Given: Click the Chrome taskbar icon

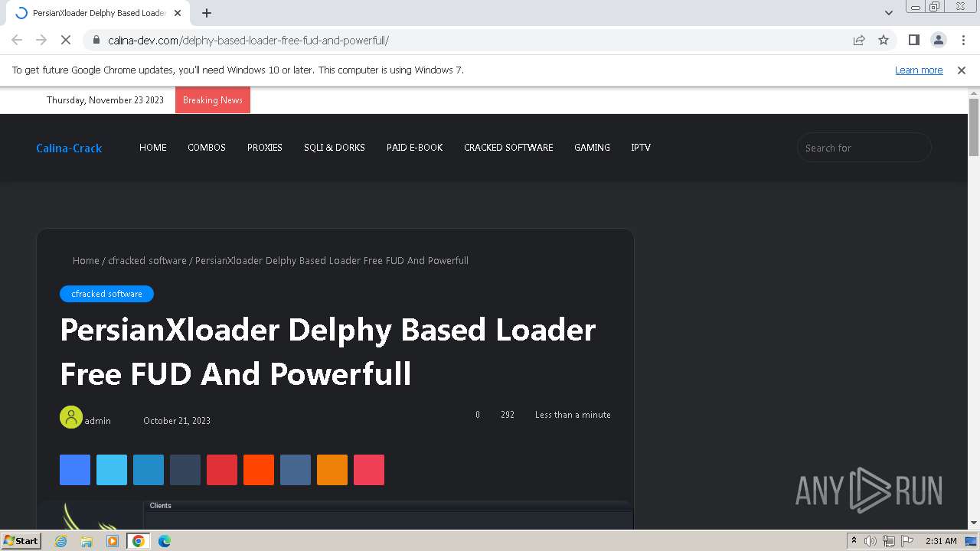Looking at the screenshot, I should [139, 541].
